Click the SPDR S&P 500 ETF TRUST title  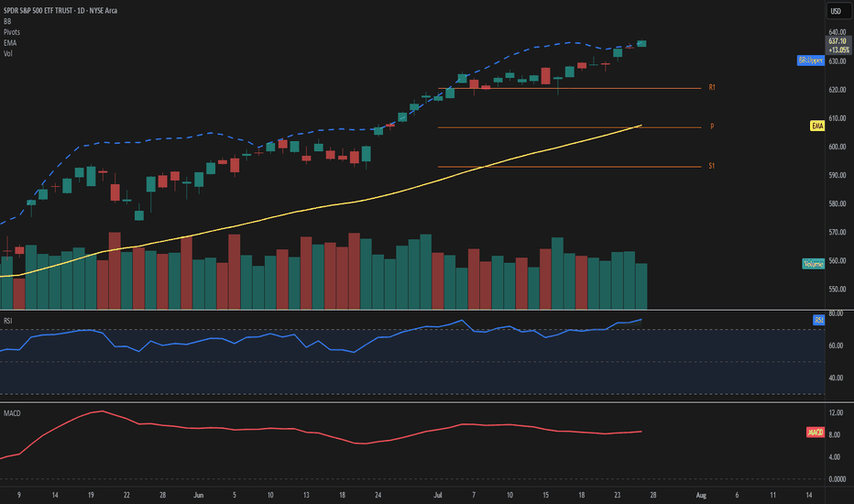[60, 10]
